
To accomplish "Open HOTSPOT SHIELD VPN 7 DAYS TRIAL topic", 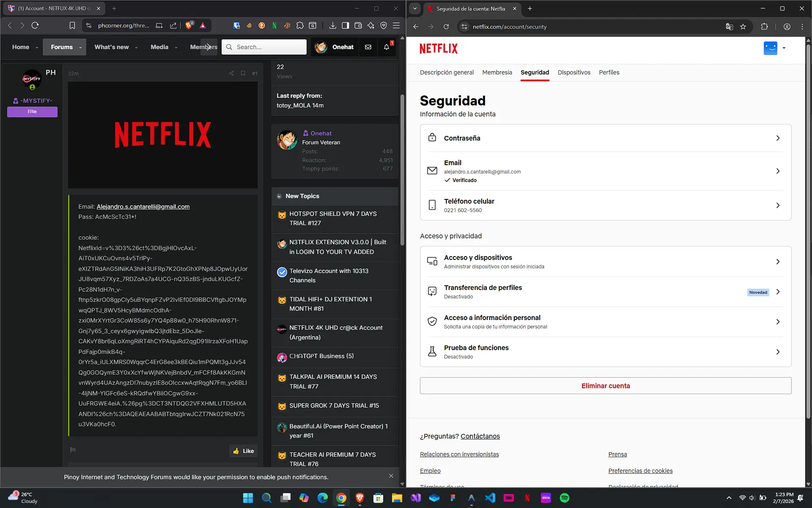I will [333, 218].
